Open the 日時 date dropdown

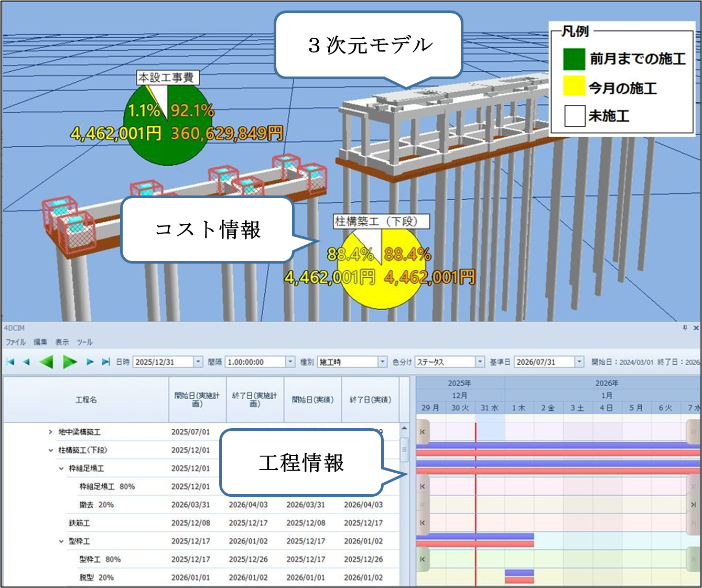click(x=198, y=362)
